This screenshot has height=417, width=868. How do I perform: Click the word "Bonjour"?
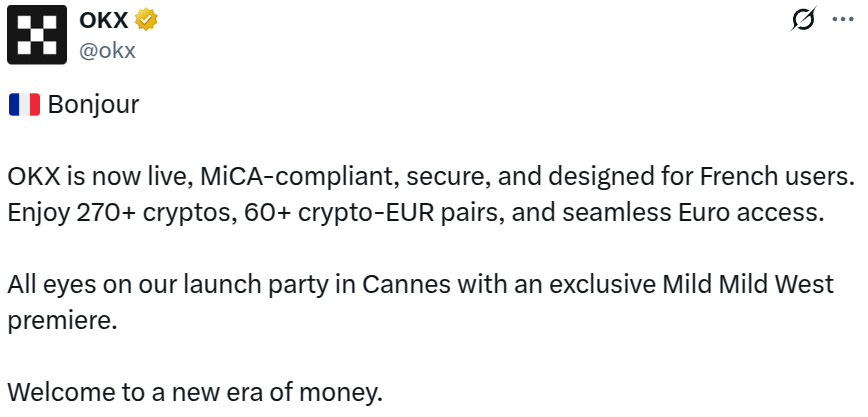tap(93, 105)
